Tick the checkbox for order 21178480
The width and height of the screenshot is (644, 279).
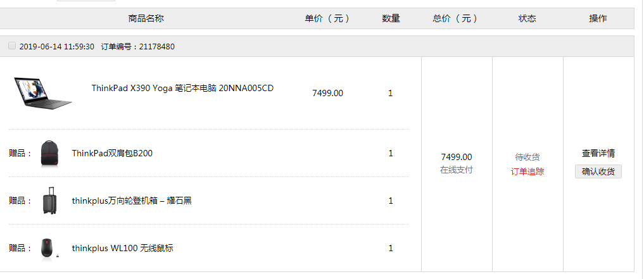click(x=12, y=46)
